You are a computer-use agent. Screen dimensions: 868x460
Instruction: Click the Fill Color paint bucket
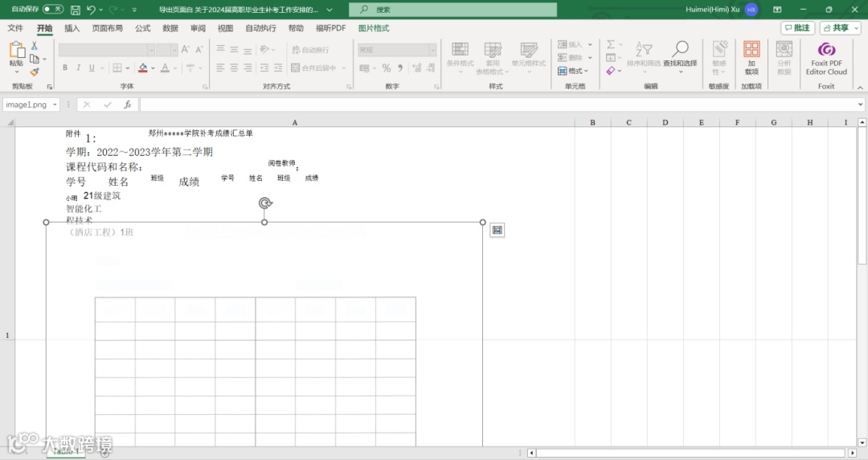click(143, 68)
